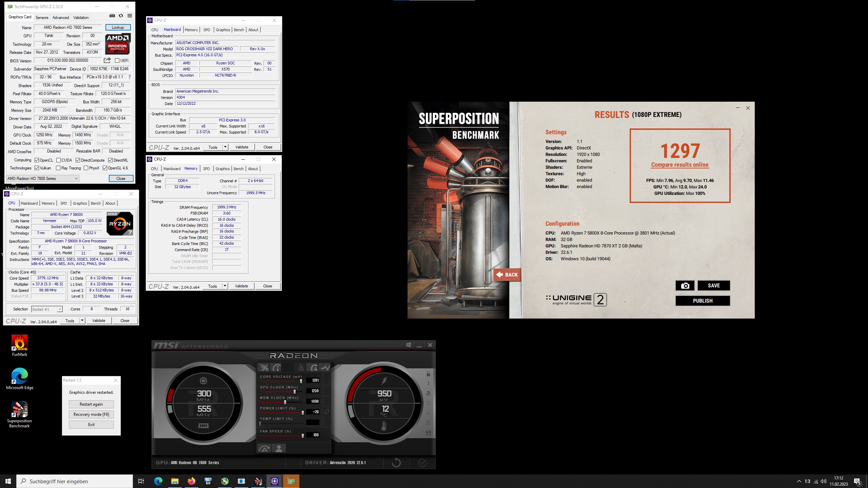
Task: Open Afterburner Kombustor flame icon
Action: tap(300, 367)
